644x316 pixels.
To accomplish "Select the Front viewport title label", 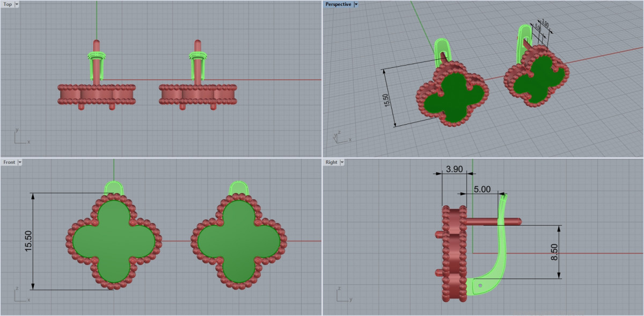I will (x=9, y=162).
